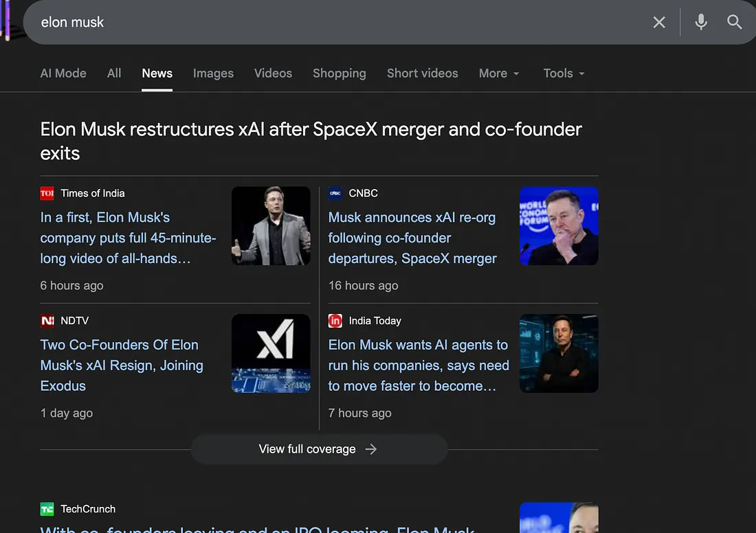Switch to the Shopping tab
756x533 pixels.
point(340,73)
